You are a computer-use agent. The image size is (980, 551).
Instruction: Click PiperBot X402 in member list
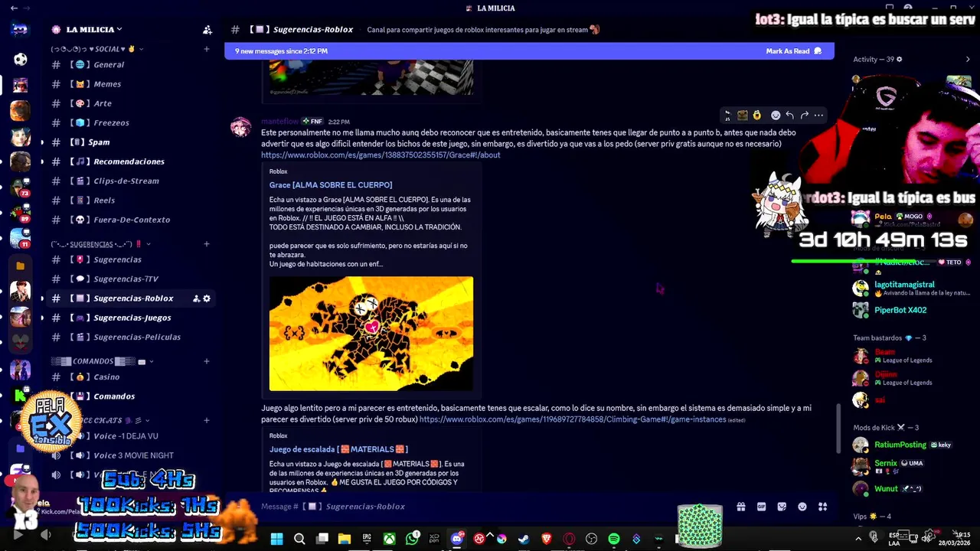tap(900, 310)
